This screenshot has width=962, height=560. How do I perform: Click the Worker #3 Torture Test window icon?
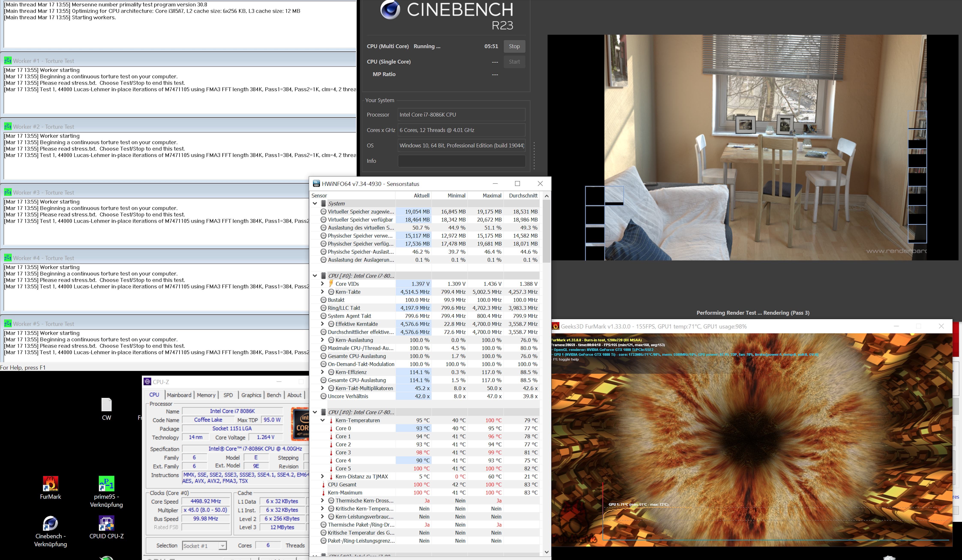coord(8,192)
